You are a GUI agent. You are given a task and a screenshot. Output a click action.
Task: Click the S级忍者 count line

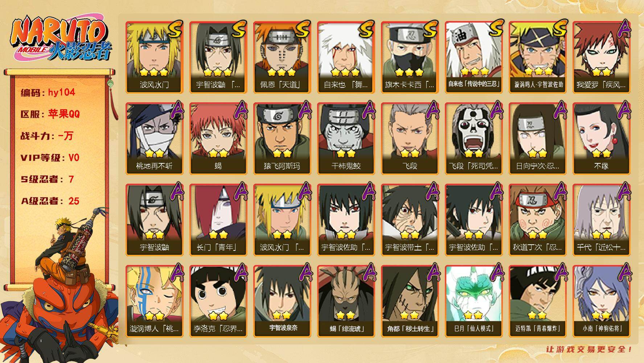(x=47, y=179)
